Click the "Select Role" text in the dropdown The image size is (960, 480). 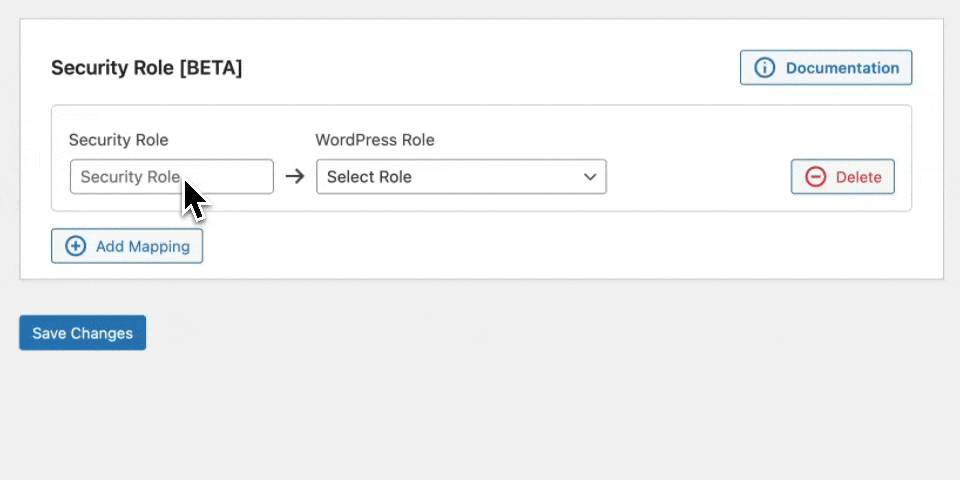pyautogui.click(x=369, y=177)
